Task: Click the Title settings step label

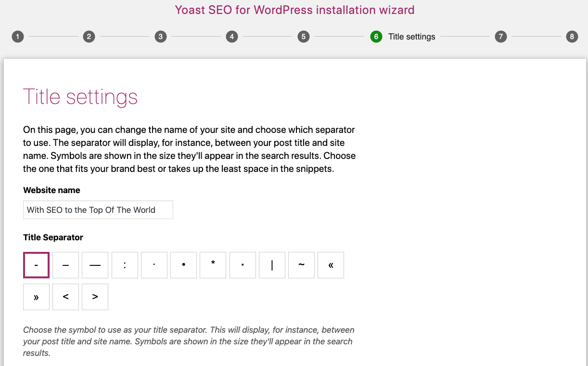Action: coord(412,37)
